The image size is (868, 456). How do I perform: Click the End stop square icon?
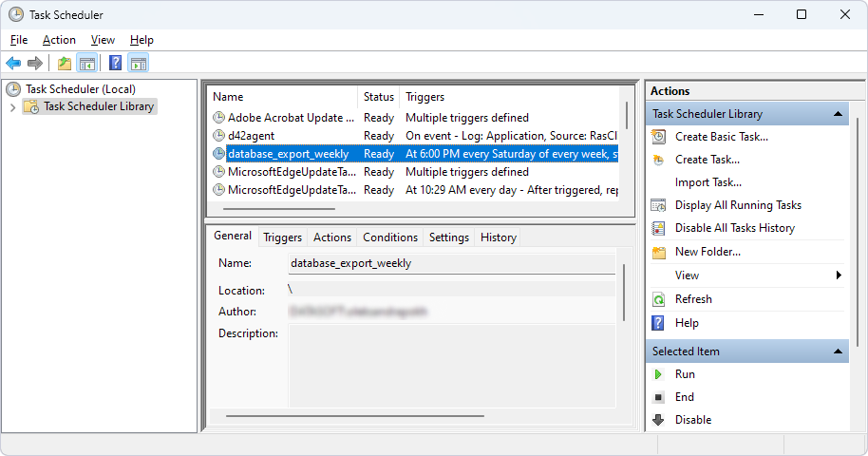tap(658, 397)
